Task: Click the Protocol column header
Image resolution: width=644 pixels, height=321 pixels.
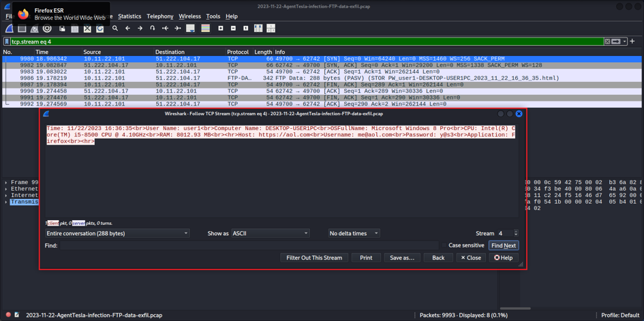Action: tap(239, 52)
